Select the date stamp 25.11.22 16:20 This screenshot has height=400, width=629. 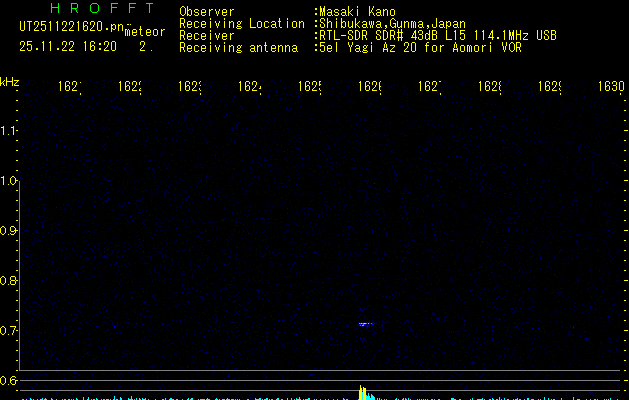click(x=68, y=47)
